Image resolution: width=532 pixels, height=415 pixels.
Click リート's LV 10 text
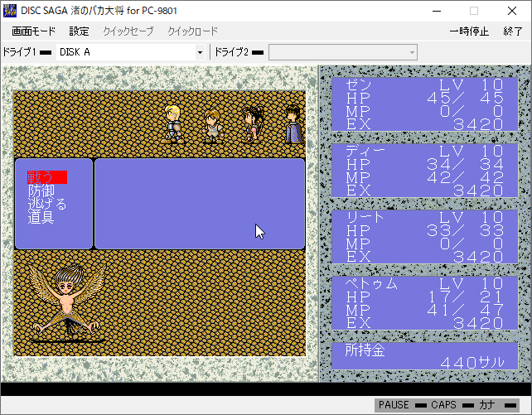point(471,217)
